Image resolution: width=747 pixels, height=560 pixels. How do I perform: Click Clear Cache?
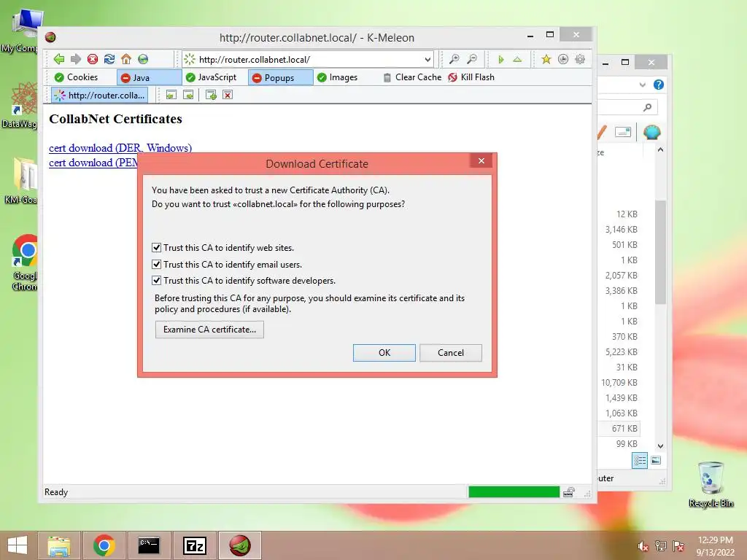click(x=413, y=77)
